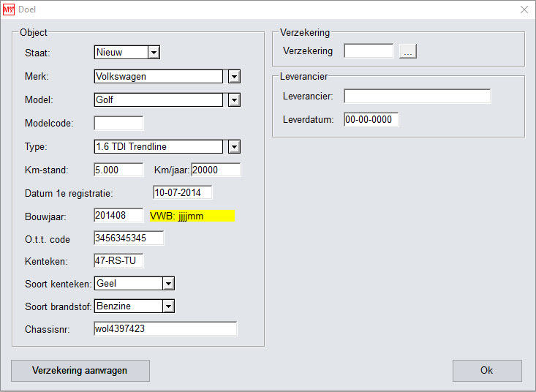Click the Kenteken: label
The height and width of the screenshot is (392, 536).
click(46, 261)
